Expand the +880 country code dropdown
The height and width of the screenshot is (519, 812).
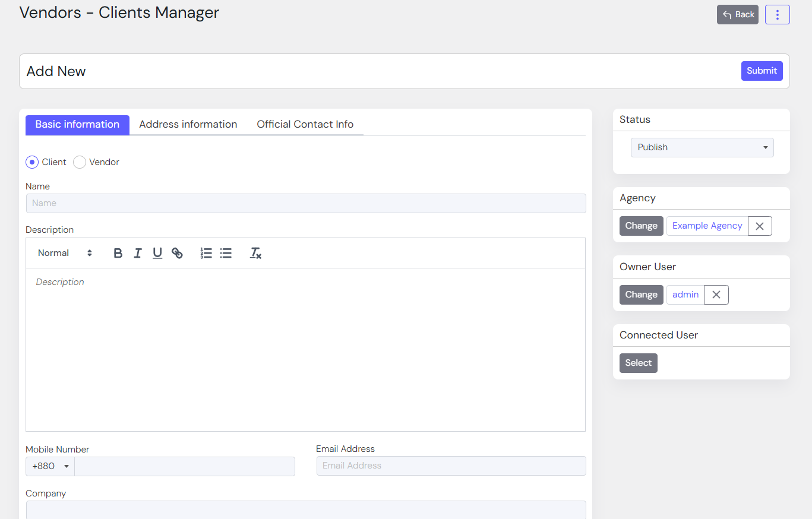click(50, 467)
